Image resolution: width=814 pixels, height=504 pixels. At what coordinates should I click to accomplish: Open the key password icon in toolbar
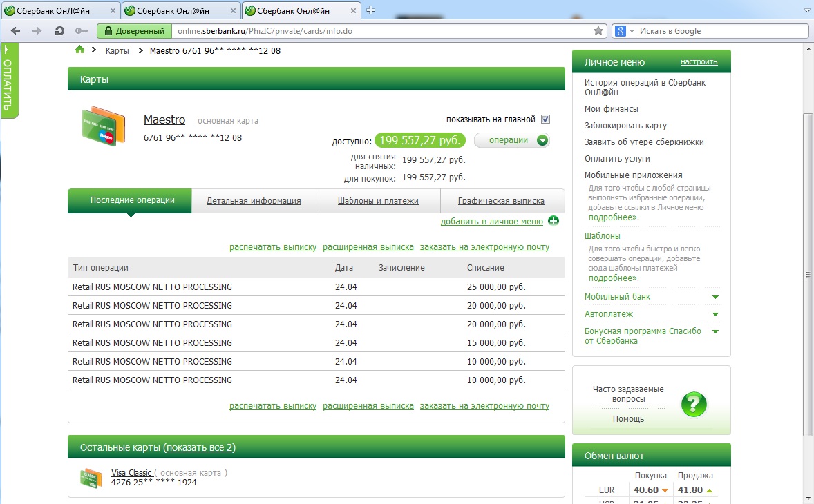[82, 31]
